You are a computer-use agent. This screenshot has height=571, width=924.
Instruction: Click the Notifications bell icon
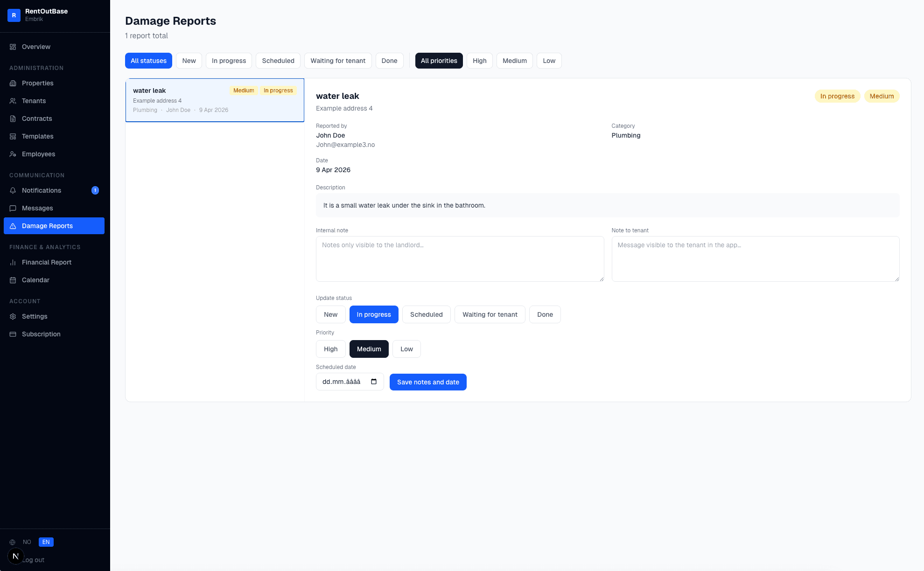pyautogui.click(x=13, y=190)
